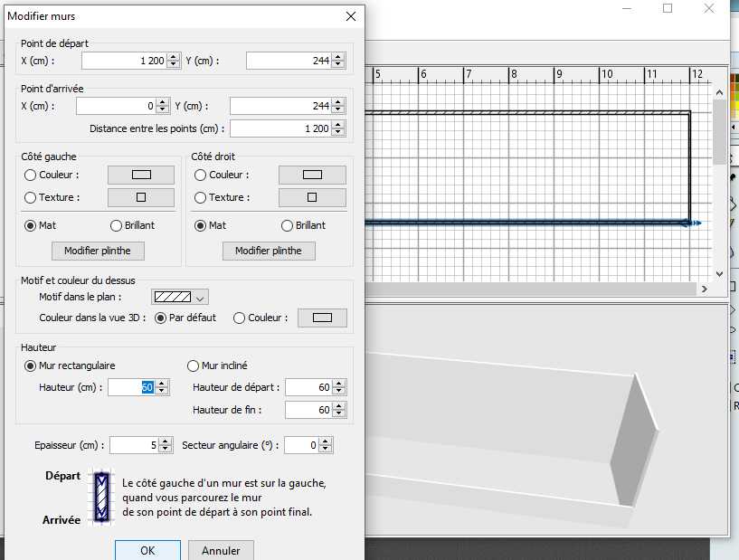Click left side Modifier plinthe button
Image resolution: width=739 pixels, height=560 pixels.
click(98, 251)
